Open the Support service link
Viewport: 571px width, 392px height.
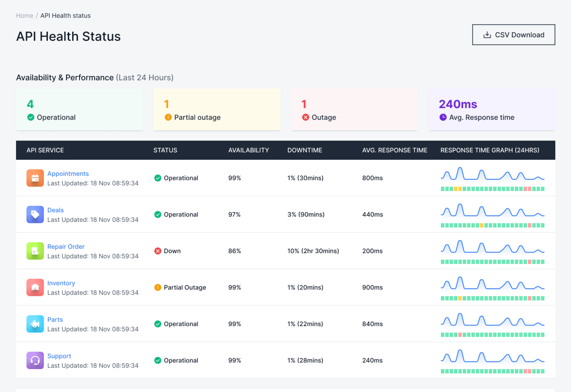tap(59, 356)
